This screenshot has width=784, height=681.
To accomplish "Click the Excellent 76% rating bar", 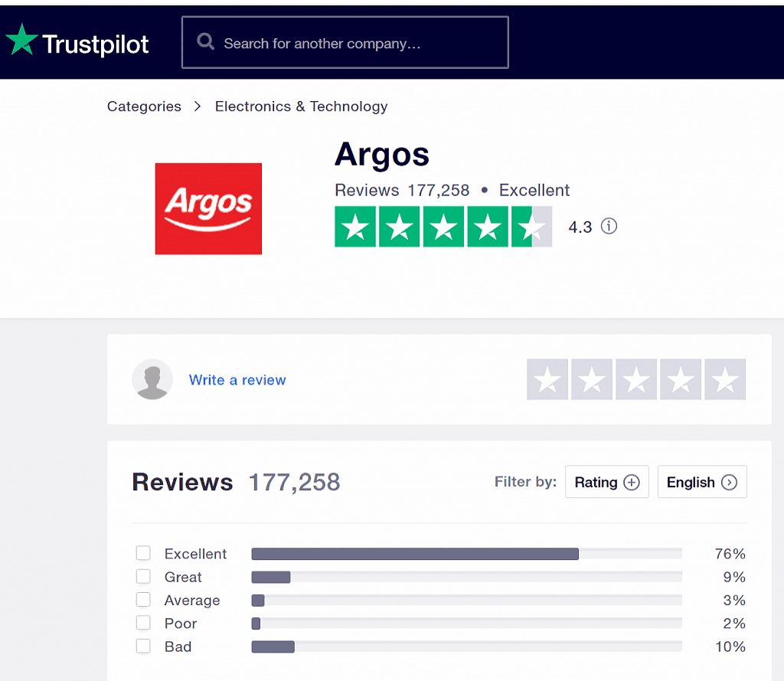I will (466, 553).
